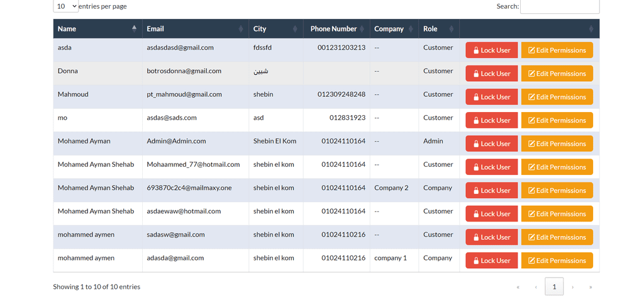Click the edit pencil icon in Donna's row
The width and height of the screenshot is (644, 297).
tap(531, 74)
